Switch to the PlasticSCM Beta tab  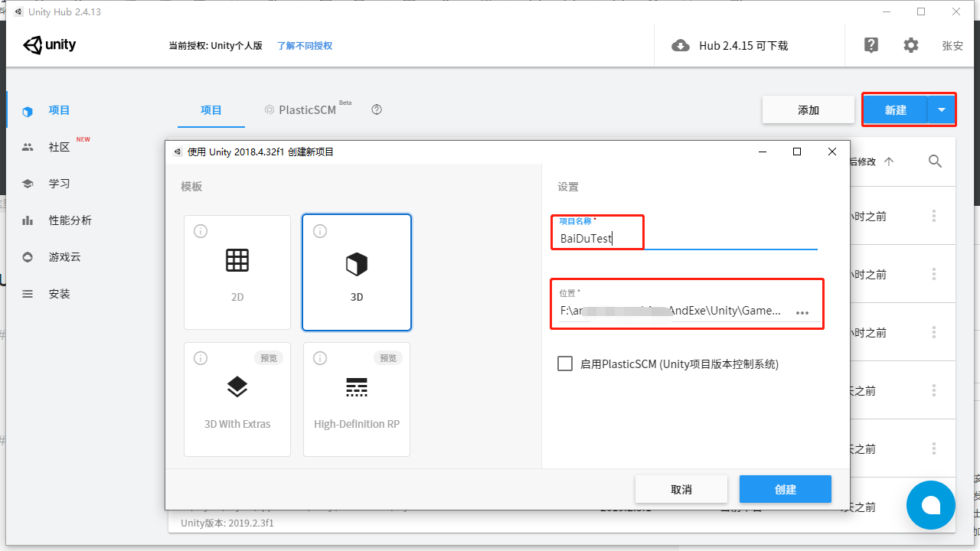[x=307, y=109]
